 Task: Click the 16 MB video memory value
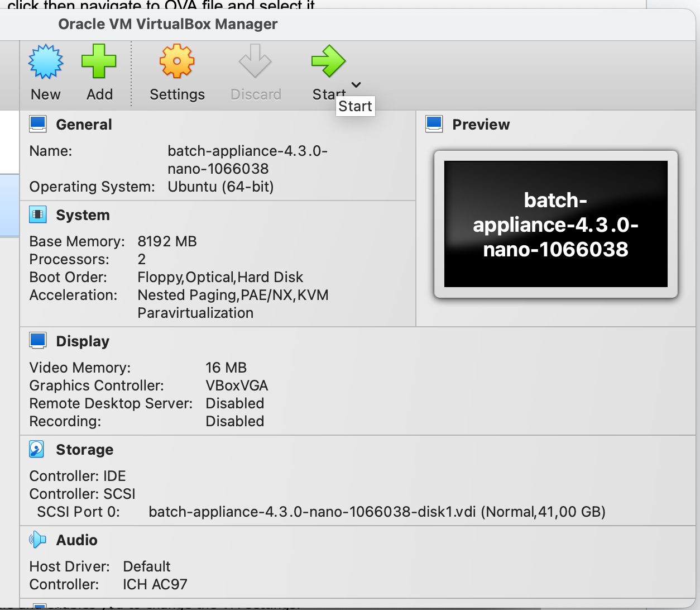click(x=226, y=368)
